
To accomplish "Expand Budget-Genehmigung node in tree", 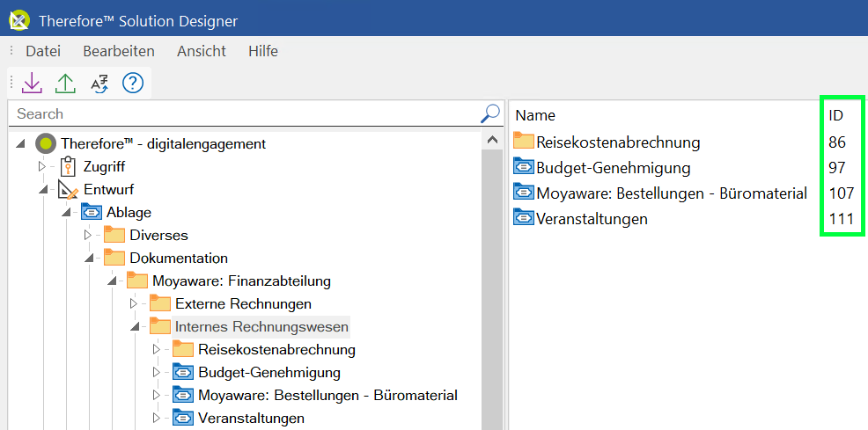I will tap(157, 372).
